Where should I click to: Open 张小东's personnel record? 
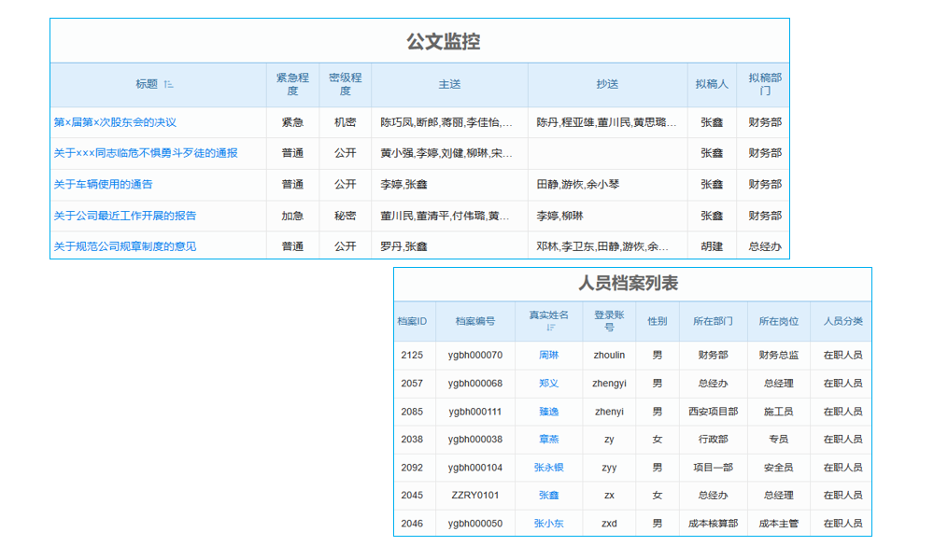tap(547, 524)
